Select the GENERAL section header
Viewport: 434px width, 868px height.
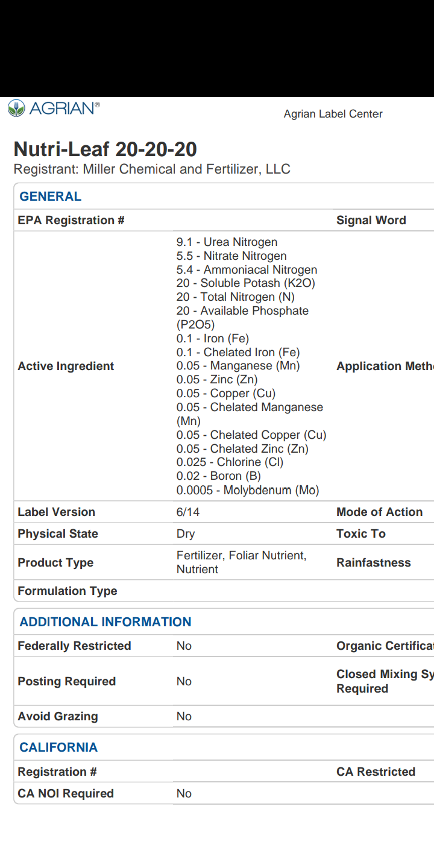pyautogui.click(x=50, y=197)
